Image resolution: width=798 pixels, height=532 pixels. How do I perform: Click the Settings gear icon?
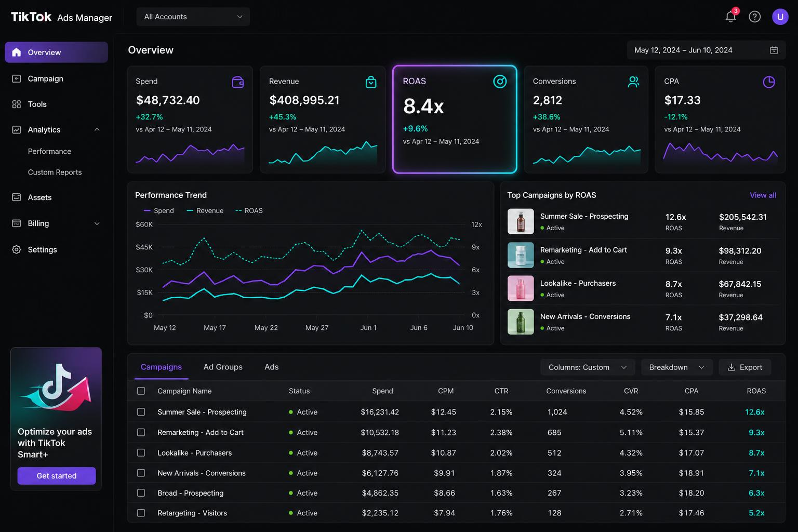click(x=17, y=249)
